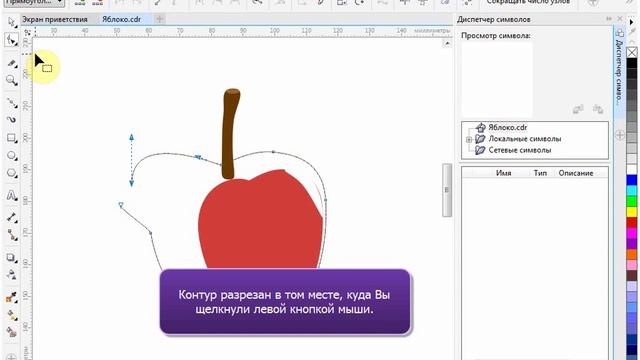Image resolution: width=640 pixels, height=360 pixels.
Task: Switch to the 'Экран приветствия' tab
Action: (x=55, y=19)
